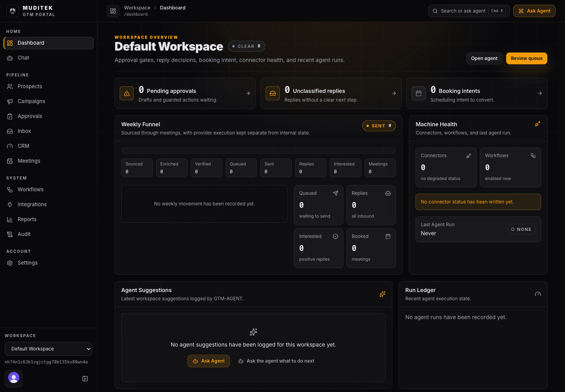This screenshot has width=565, height=392.
Task: Click the Enriched funnel stat
Action: [171, 168]
